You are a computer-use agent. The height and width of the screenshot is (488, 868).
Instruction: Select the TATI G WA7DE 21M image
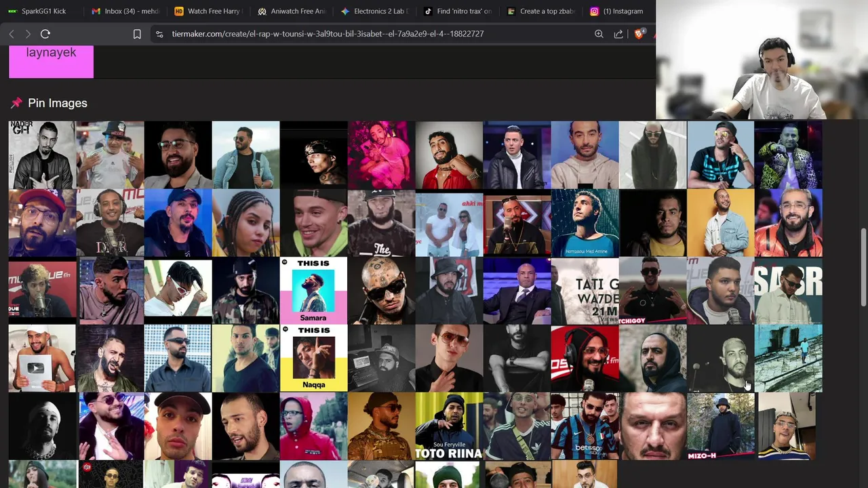(585, 290)
